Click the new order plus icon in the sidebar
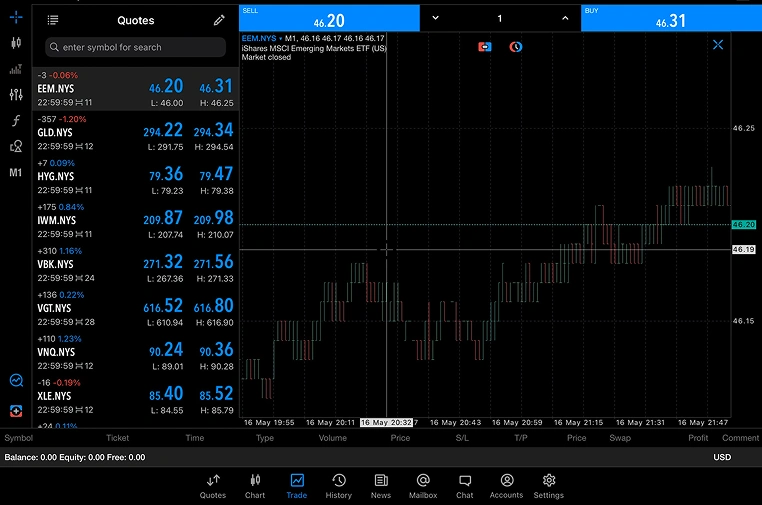This screenshot has width=762, height=505. click(16, 411)
